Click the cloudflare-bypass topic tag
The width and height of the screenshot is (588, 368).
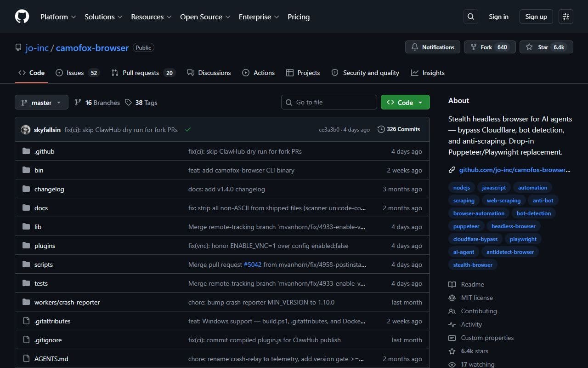[x=475, y=239]
